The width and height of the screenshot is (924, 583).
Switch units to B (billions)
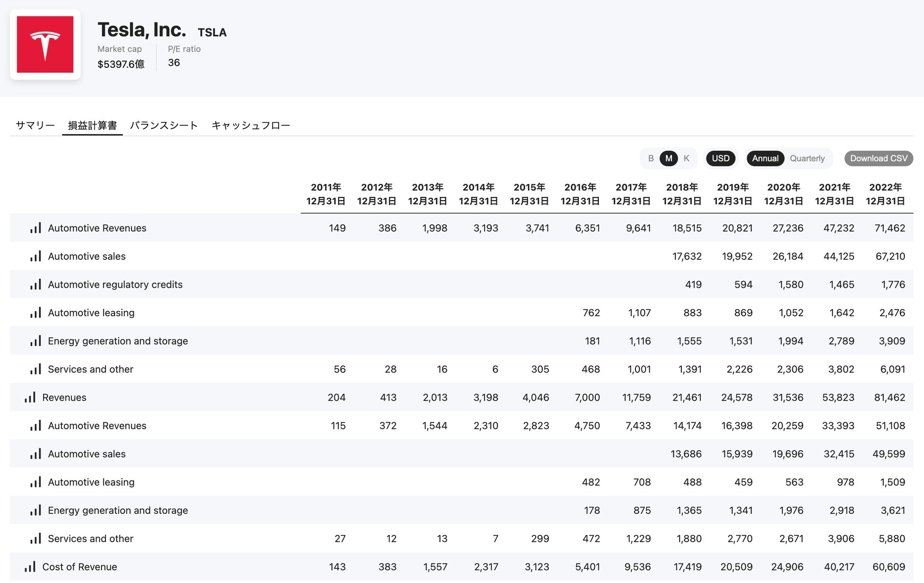click(x=651, y=158)
